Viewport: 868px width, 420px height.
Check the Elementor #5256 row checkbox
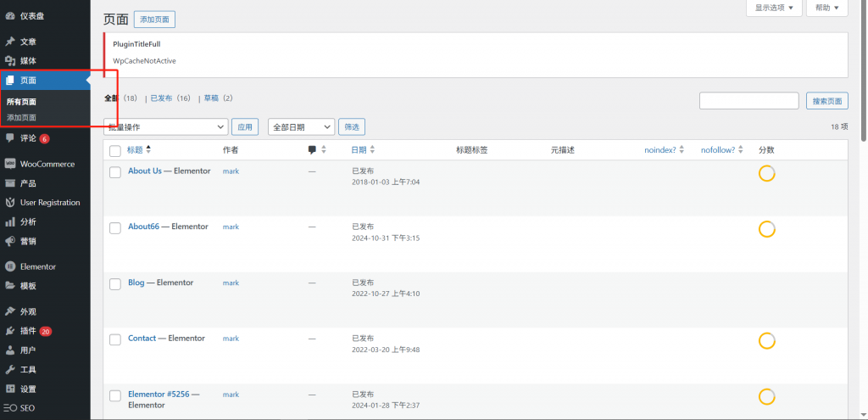tap(115, 395)
